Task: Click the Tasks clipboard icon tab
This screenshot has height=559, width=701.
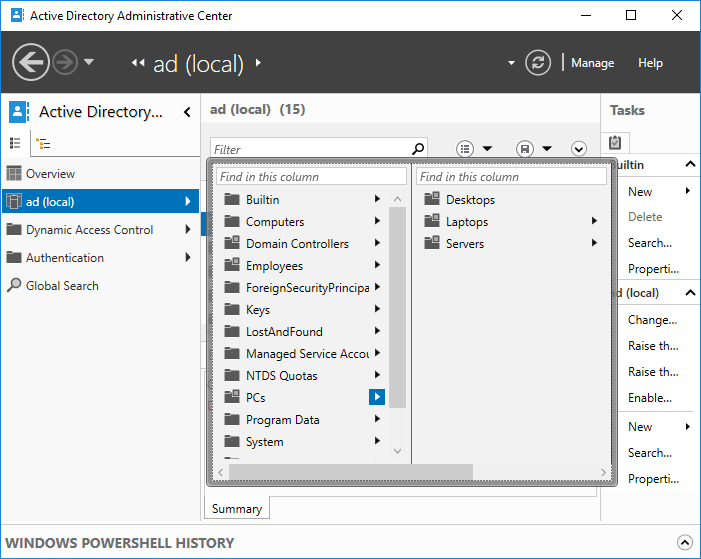Action: coord(615,142)
